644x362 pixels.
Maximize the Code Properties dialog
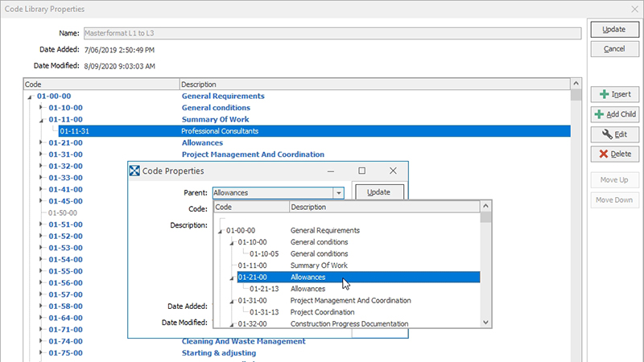coord(361,171)
